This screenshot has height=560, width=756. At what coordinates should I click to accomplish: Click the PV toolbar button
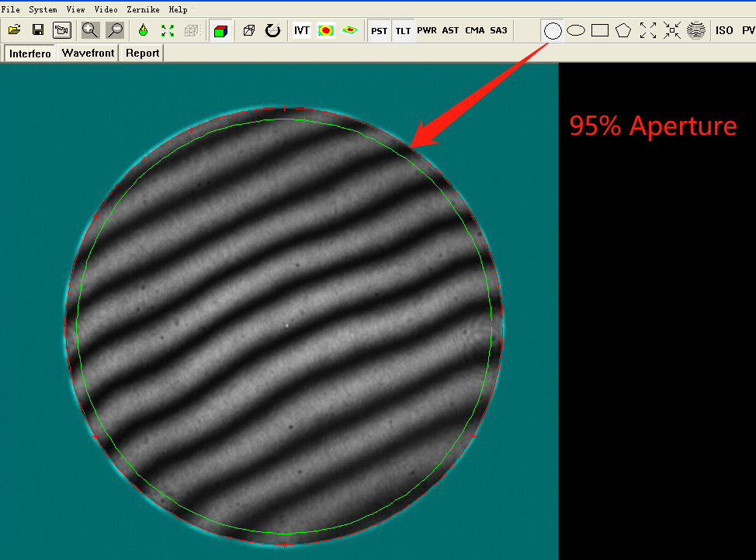[748, 30]
